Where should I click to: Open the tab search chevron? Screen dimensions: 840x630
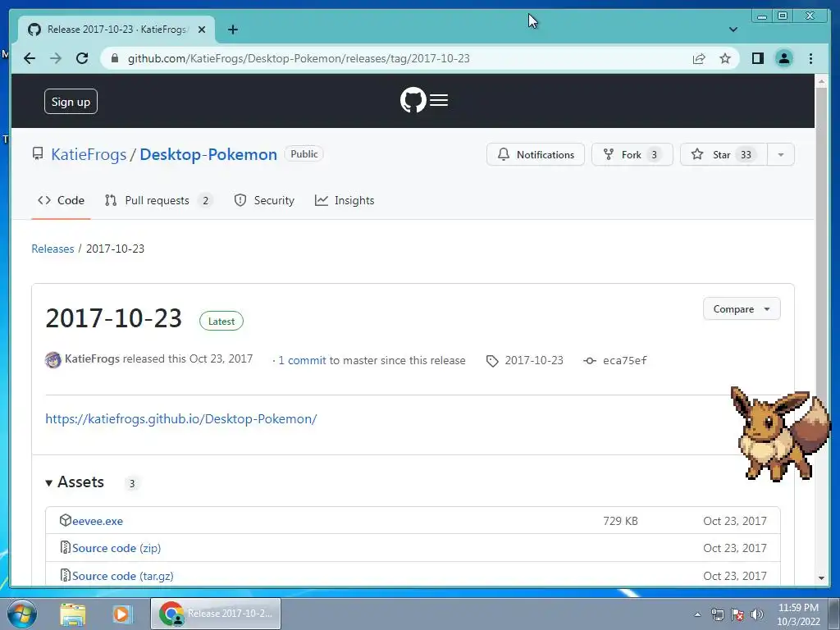coord(733,30)
